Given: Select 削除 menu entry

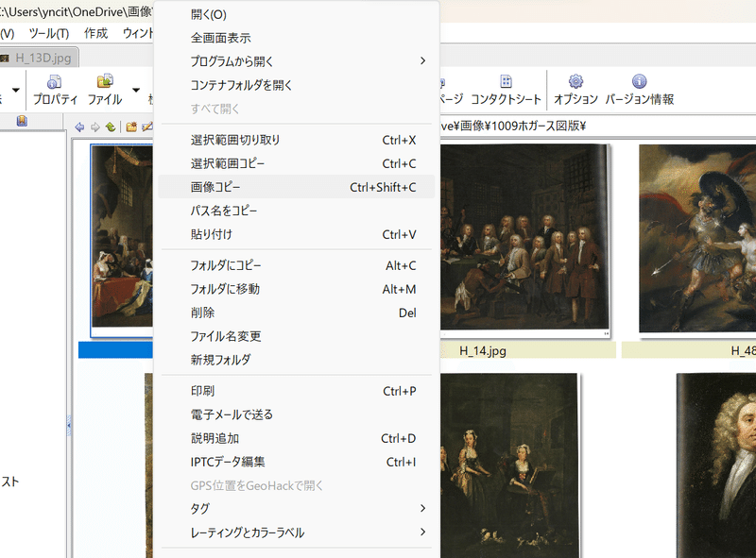Looking at the screenshot, I should 297,313.
